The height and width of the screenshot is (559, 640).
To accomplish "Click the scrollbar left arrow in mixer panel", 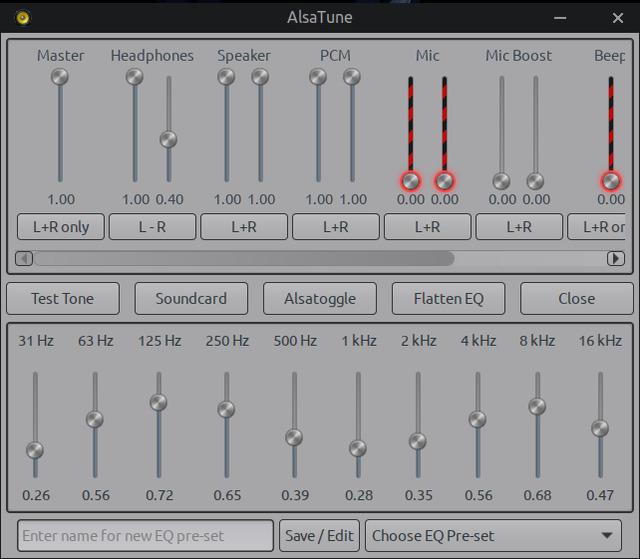I will [25, 258].
